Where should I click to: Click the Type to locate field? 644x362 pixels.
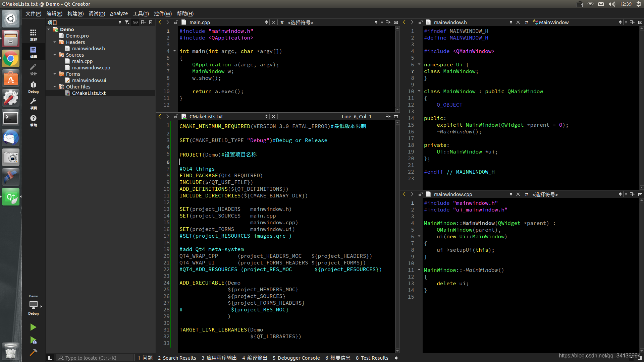[x=96, y=358]
